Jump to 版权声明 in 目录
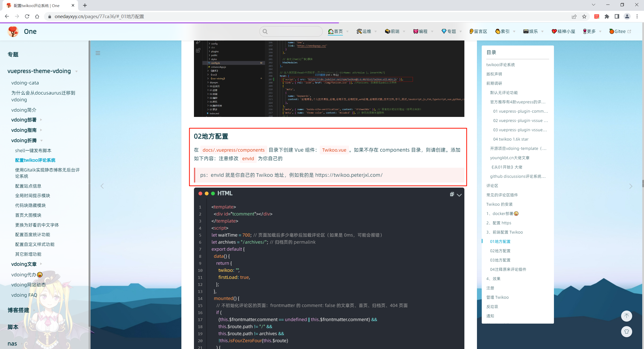This screenshot has height=349, width=644. [x=494, y=74]
